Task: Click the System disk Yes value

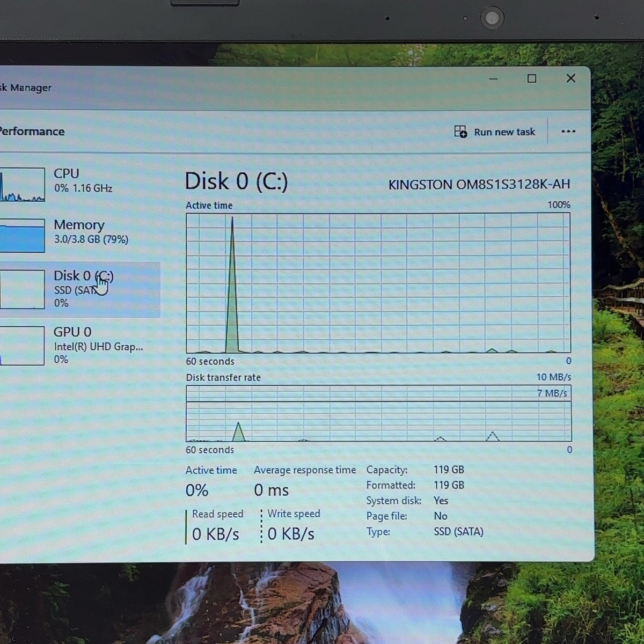Action: 441,501
